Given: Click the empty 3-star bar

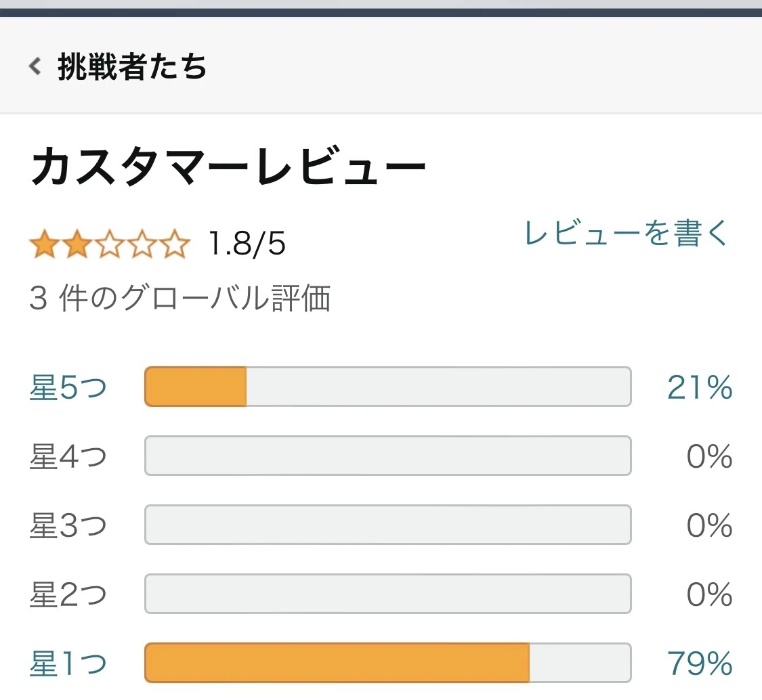Looking at the screenshot, I should point(388,525).
